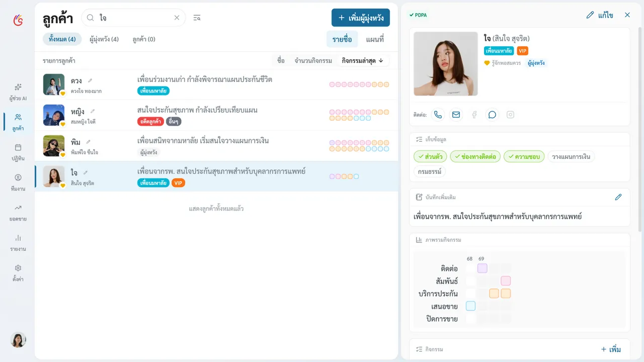The height and width of the screenshot is (362, 644).
Task: Send email using the envelope contact icon
Action: [456, 115]
